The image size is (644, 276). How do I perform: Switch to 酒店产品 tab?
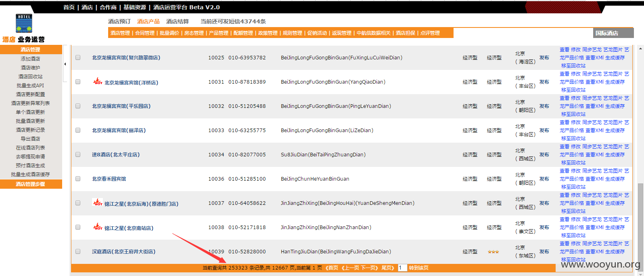148,21
